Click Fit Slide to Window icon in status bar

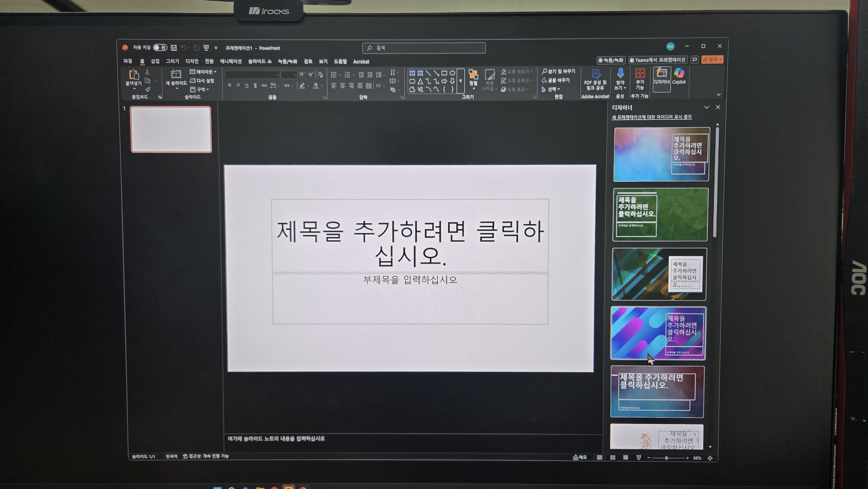[710, 458]
